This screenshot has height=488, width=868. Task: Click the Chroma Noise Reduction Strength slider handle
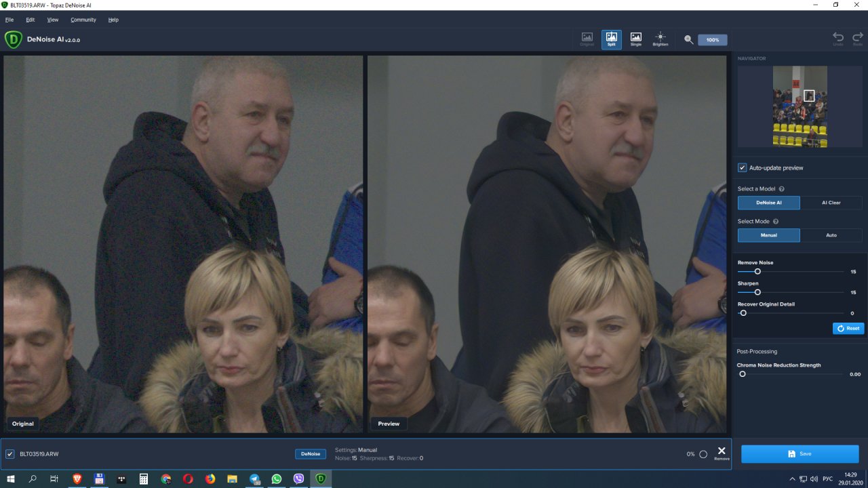pyautogui.click(x=743, y=374)
